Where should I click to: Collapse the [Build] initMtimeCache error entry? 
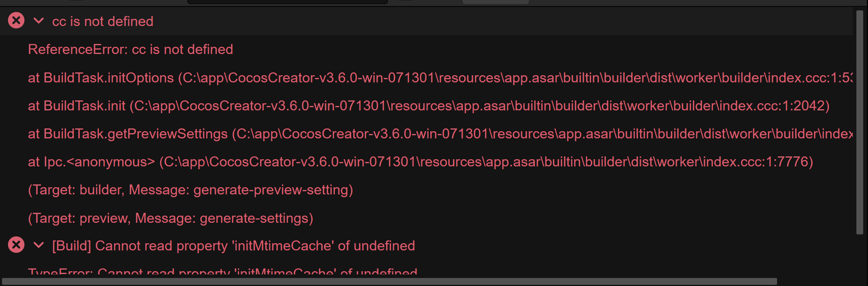[x=38, y=245]
